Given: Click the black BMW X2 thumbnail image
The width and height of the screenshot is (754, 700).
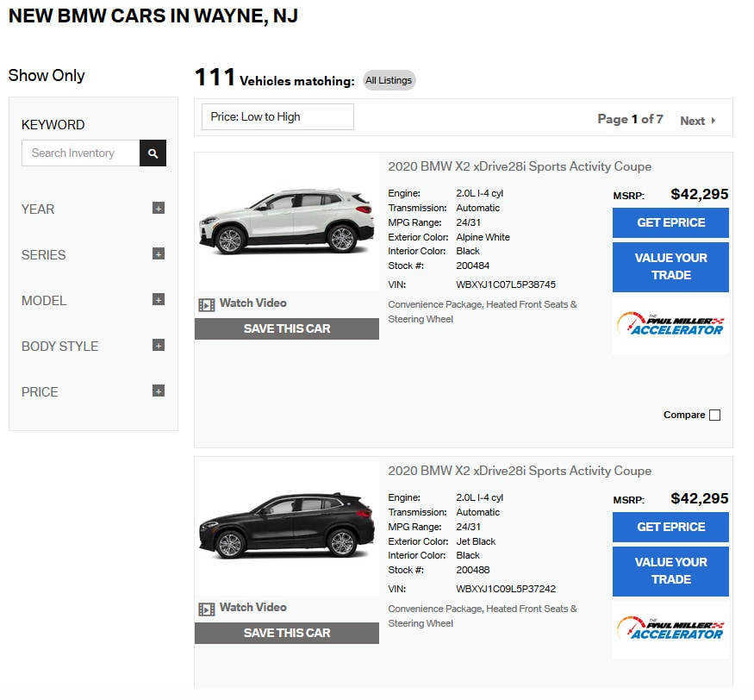Looking at the screenshot, I should [x=287, y=527].
